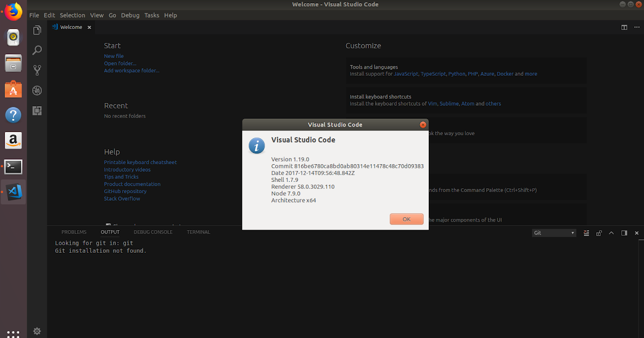Open Stack Overflow link

coord(122,199)
